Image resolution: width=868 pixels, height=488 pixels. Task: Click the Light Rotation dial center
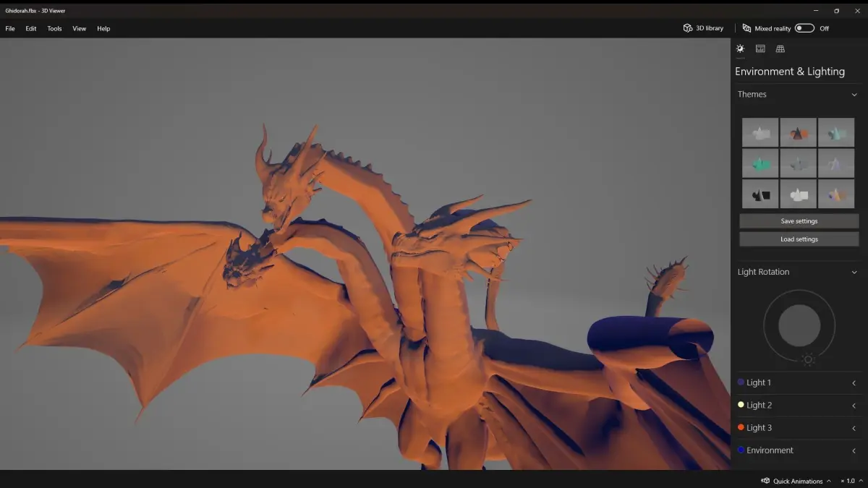(x=799, y=325)
